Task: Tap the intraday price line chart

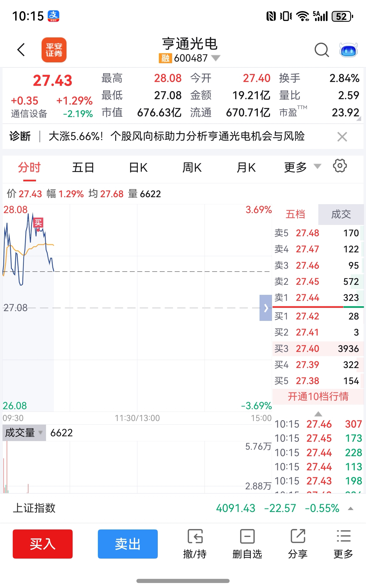Action: (137, 308)
